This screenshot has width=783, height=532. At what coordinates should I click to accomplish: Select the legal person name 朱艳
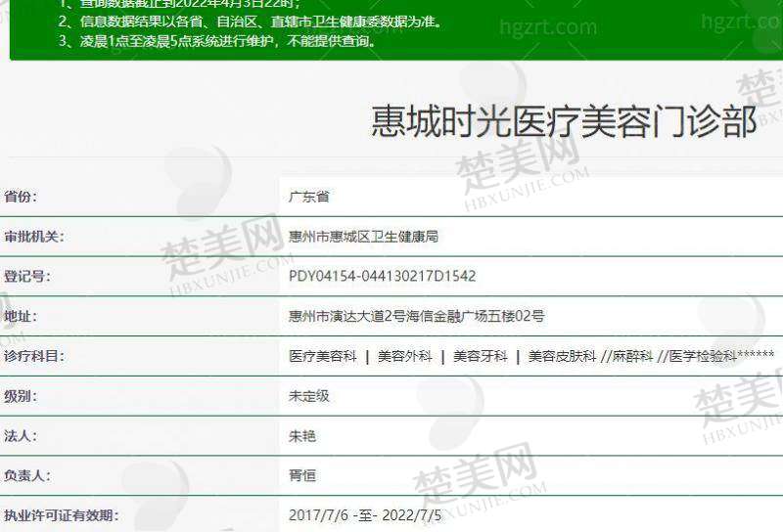[302, 436]
